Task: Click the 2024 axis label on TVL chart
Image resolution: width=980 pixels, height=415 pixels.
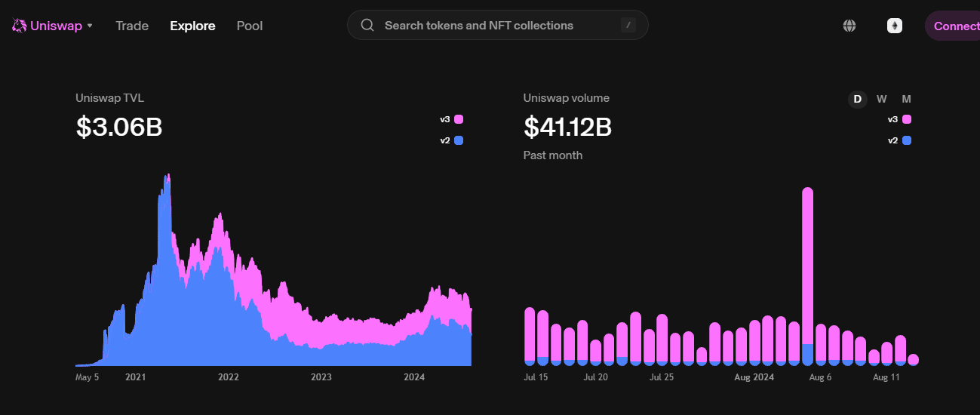Action: point(414,377)
